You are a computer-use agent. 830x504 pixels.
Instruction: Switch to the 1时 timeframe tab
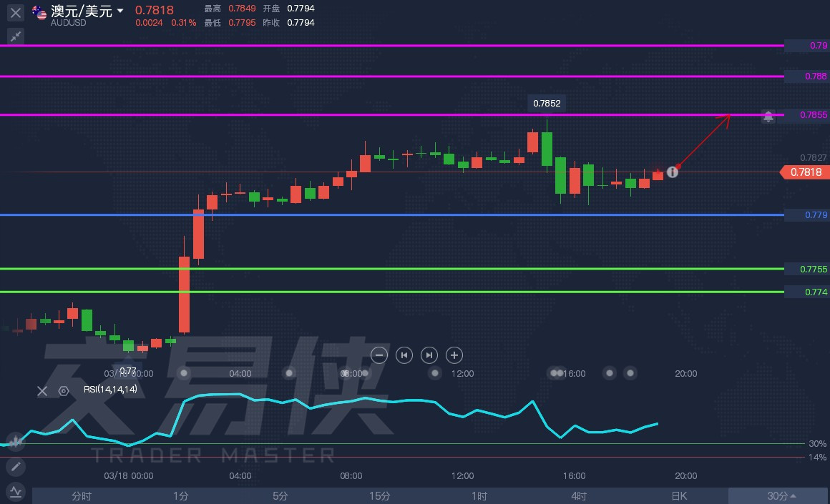click(479, 496)
